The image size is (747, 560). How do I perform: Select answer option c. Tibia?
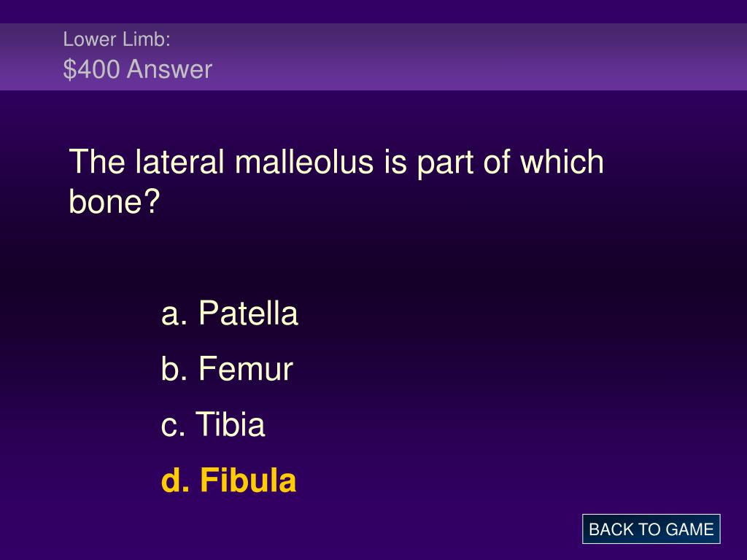click(213, 424)
